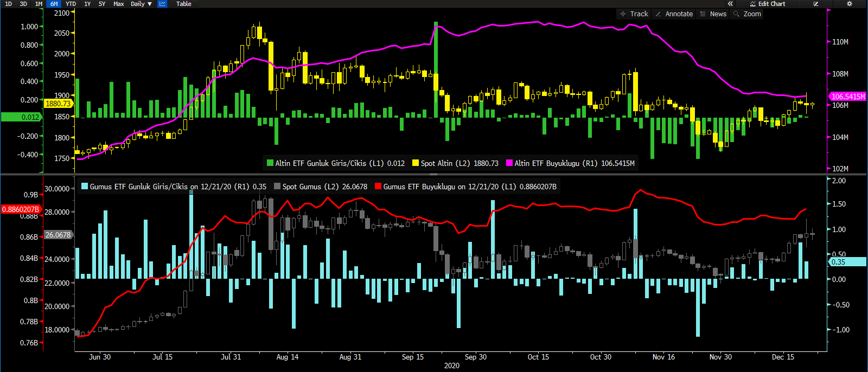
Task: Click Dec 15 date on time axis
Action: pos(783,357)
